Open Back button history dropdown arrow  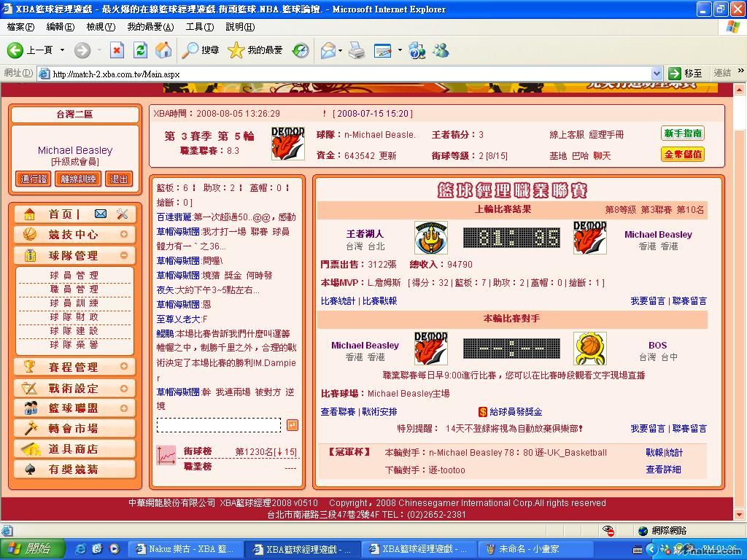coord(62,50)
